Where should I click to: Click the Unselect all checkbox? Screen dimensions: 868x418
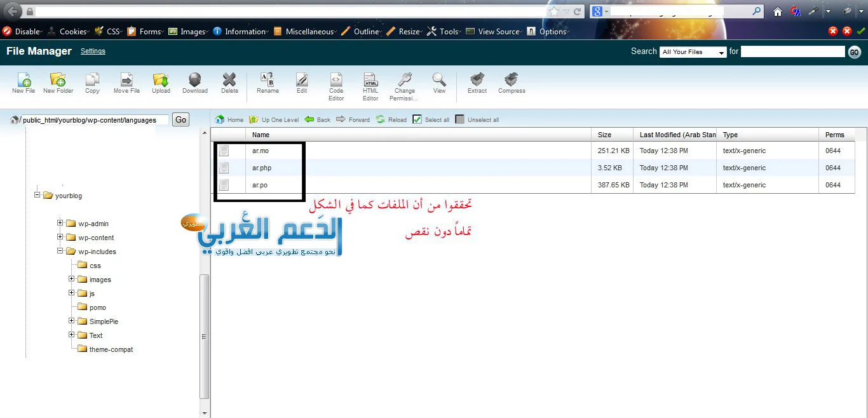(x=460, y=119)
